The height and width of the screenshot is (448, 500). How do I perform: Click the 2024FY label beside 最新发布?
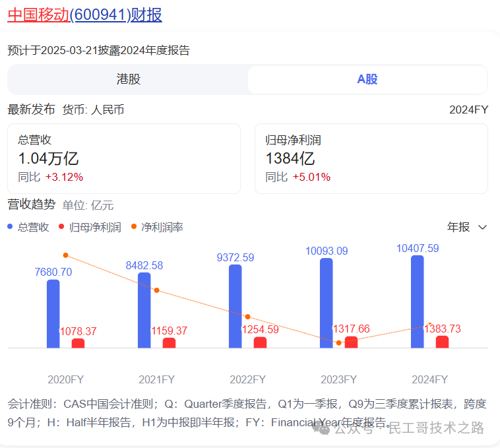point(468,110)
